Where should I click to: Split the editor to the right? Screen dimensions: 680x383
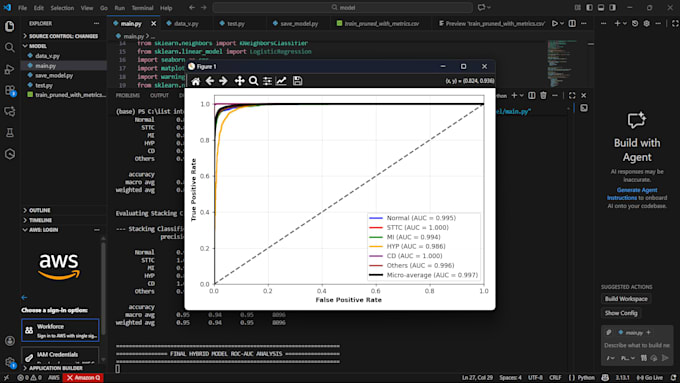pos(572,23)
